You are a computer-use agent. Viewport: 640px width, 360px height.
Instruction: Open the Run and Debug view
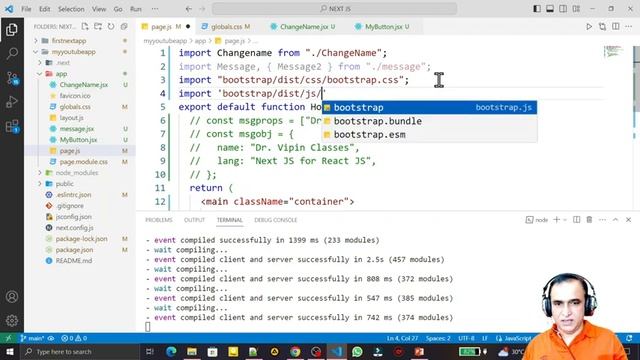pyautogui.click(x=12, y=102)
